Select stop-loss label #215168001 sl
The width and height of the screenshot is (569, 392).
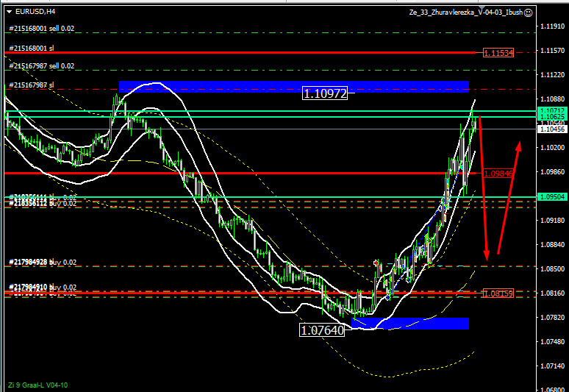coord(32,48)
